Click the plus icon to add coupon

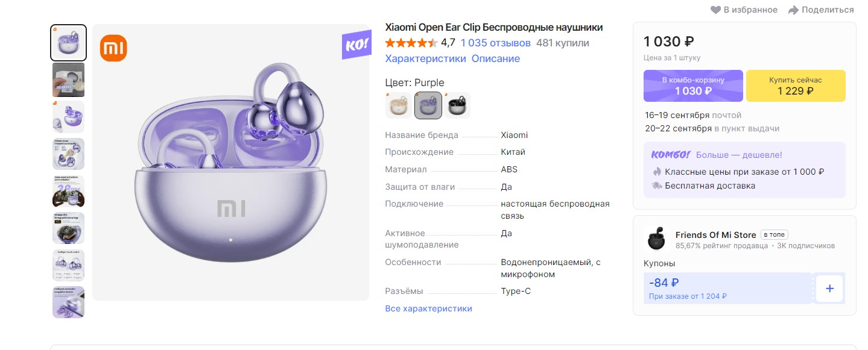829,289
